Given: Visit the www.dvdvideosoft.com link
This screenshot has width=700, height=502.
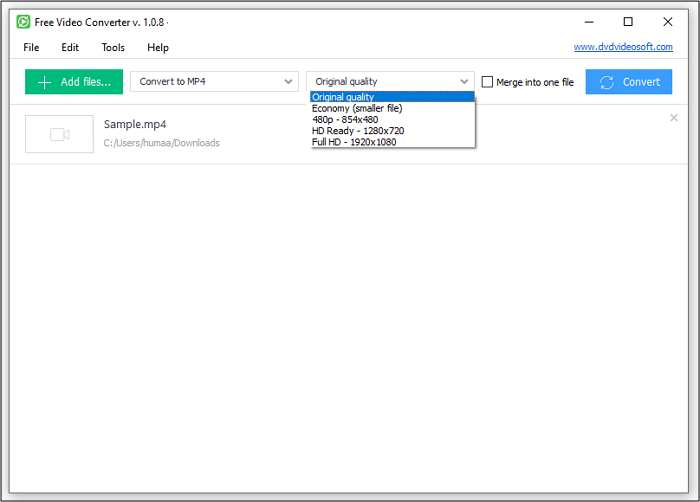Looking at the screenshot, I should click(x=623, y=47).
